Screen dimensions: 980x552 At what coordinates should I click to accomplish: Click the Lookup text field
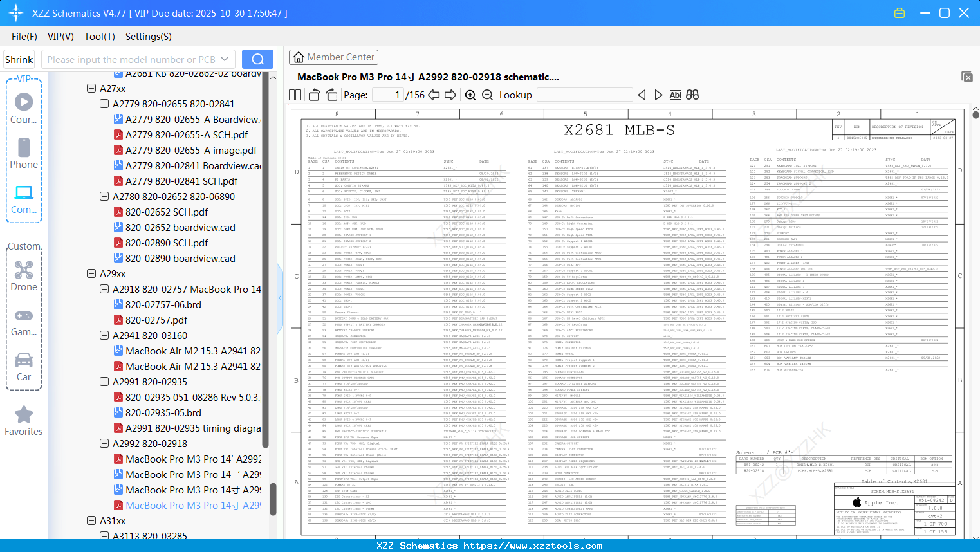pos(584,95)
